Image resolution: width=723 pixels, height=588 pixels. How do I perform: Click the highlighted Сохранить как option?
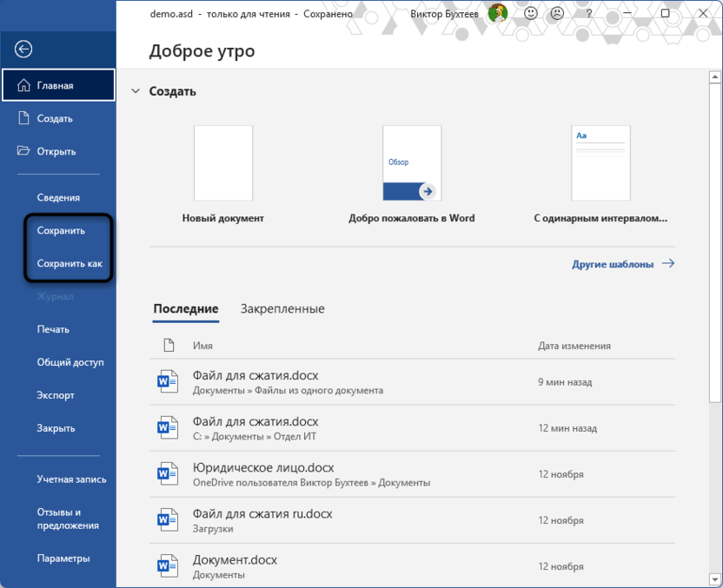pyautogui.click(x=68, y=263)
